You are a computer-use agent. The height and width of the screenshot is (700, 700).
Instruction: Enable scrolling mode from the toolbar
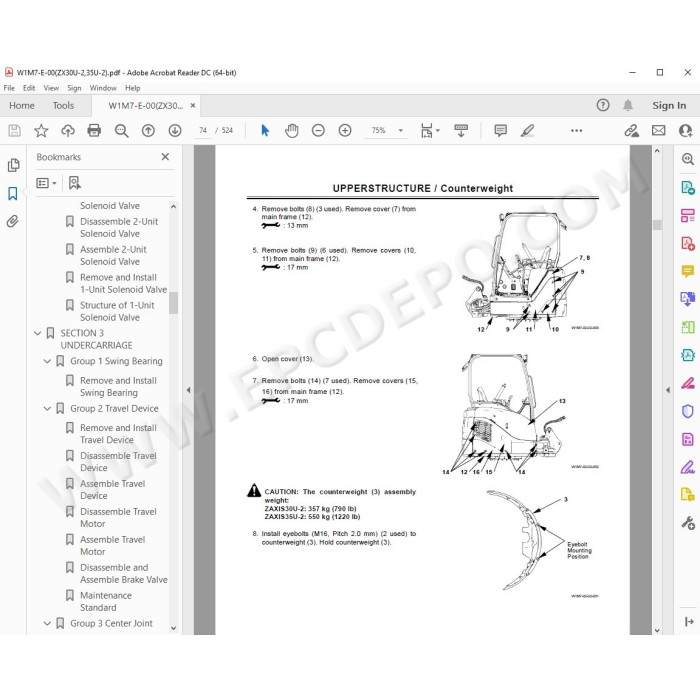pos(461,130)
